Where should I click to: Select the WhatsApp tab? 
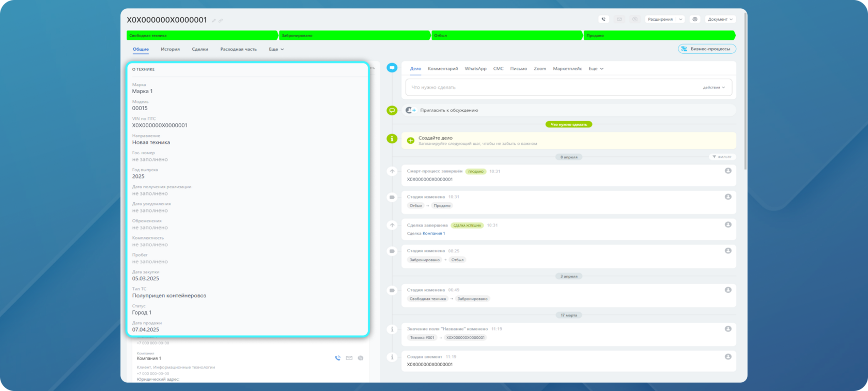pyautogui.click(x=475, y=68)
